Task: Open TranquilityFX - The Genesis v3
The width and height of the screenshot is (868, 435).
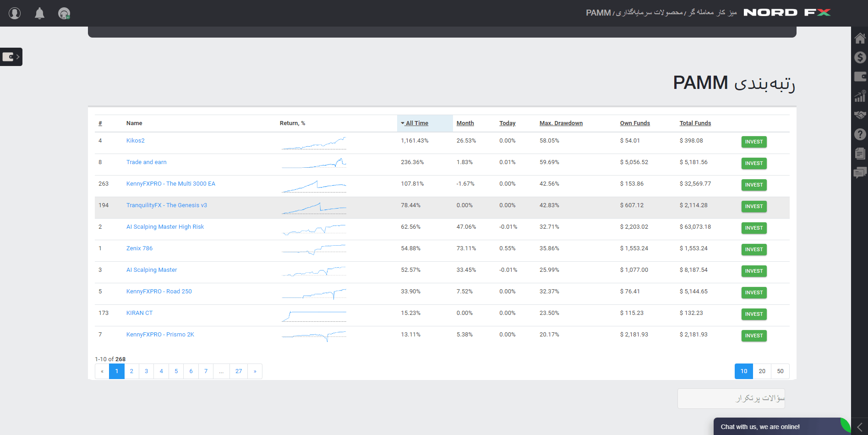Action: click(167, 205)
